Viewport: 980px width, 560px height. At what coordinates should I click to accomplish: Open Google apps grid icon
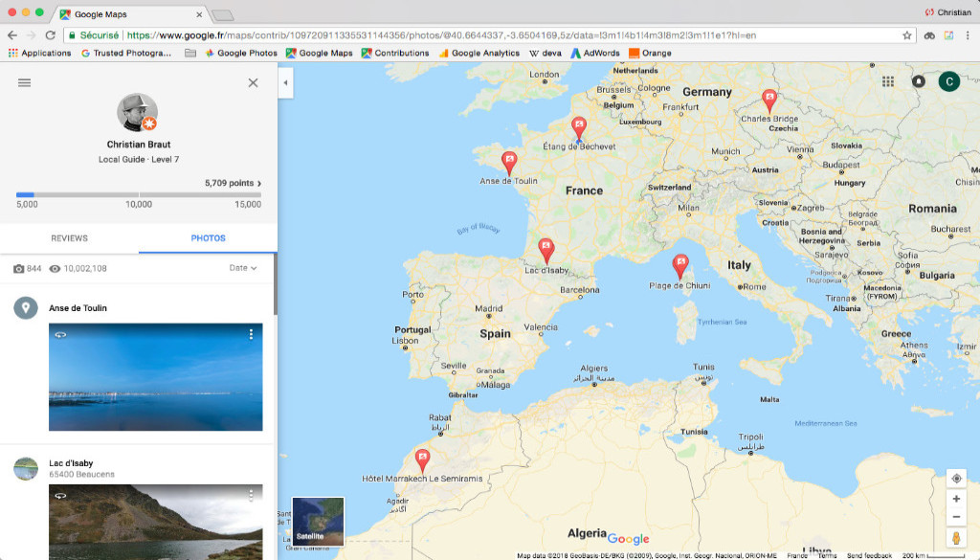[888, 82]
